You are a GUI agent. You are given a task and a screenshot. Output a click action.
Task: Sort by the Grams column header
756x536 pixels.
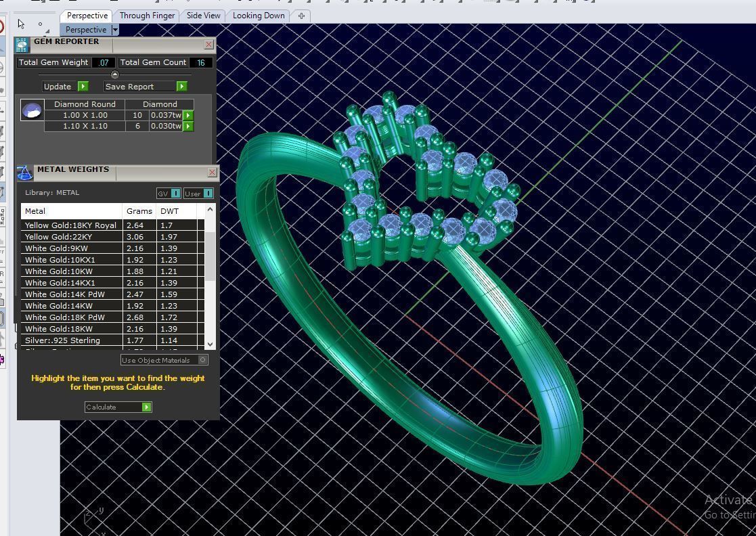click(139, 211)
